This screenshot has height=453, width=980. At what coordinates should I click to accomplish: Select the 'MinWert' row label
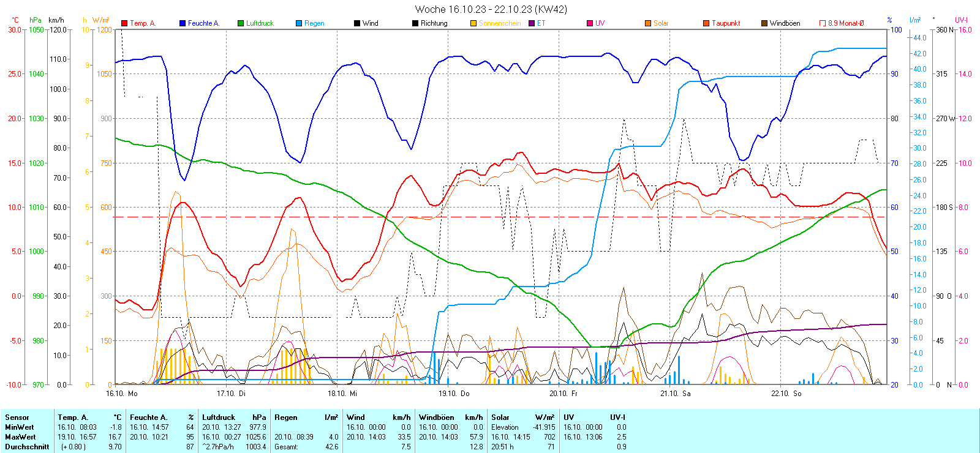20,427
